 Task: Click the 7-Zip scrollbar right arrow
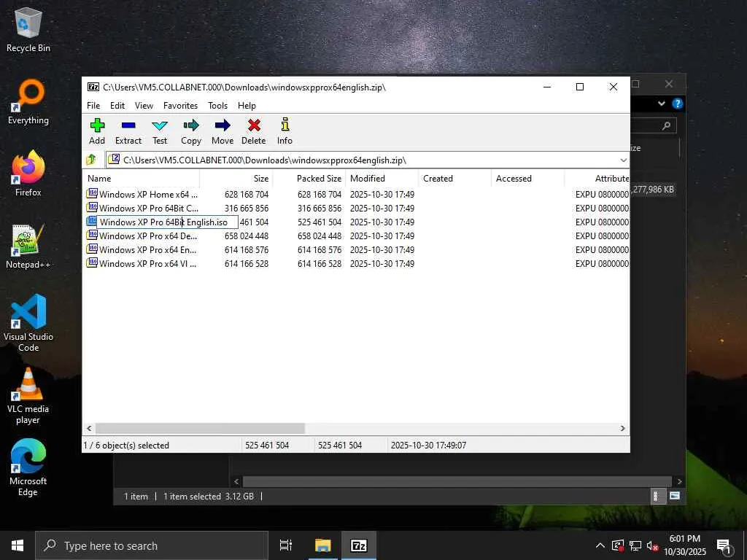pyautogui.click(x=622, y=428)
